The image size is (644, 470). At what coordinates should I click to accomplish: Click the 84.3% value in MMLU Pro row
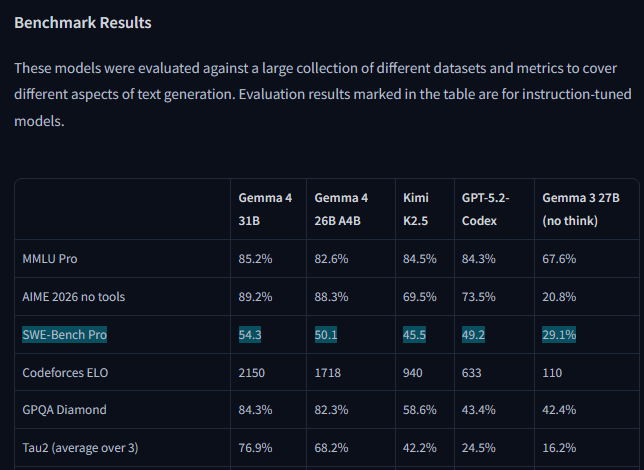point(478,259)
